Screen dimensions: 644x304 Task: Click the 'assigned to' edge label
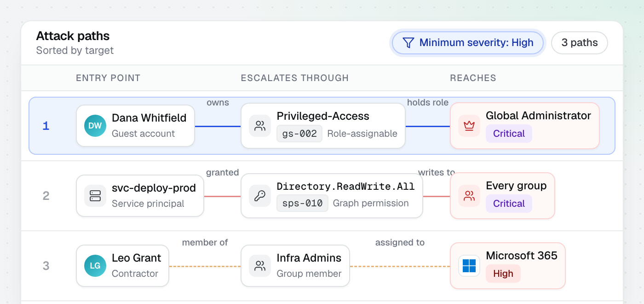coord(400,243)
